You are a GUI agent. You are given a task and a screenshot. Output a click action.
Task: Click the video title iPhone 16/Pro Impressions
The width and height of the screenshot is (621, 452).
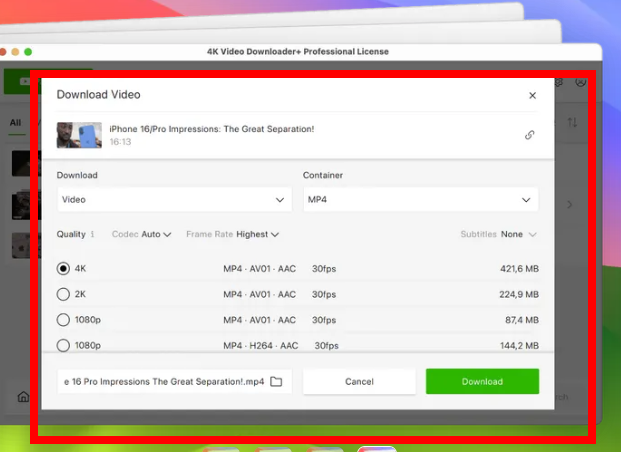[211, 129]
